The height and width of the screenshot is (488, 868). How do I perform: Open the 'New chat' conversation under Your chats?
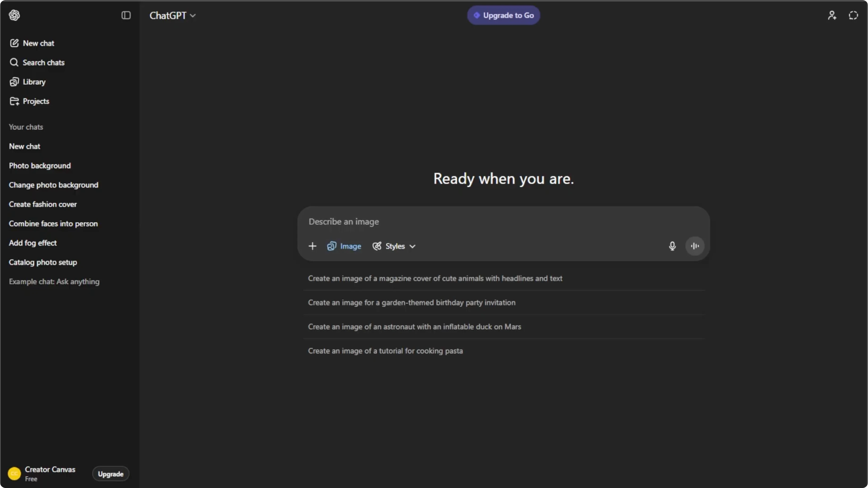pyautogui.click(x=69, y=146)
